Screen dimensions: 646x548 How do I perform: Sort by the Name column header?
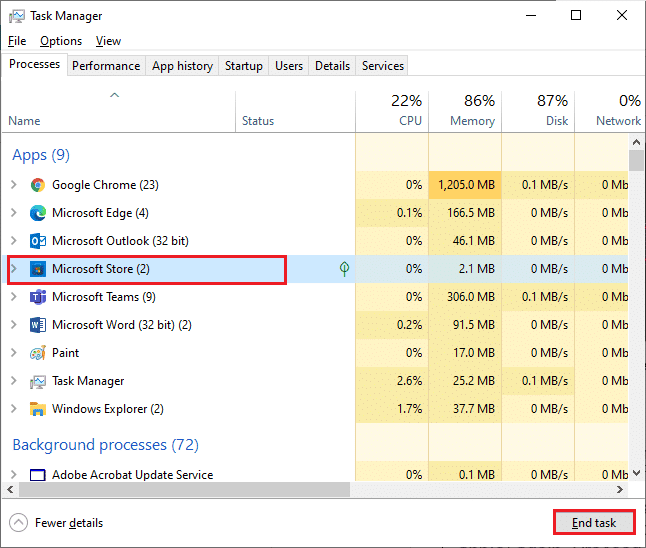click(119, 111)
